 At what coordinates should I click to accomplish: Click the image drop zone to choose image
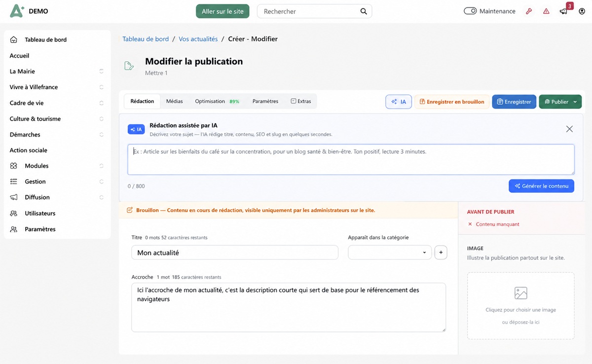tap(520, 306)
